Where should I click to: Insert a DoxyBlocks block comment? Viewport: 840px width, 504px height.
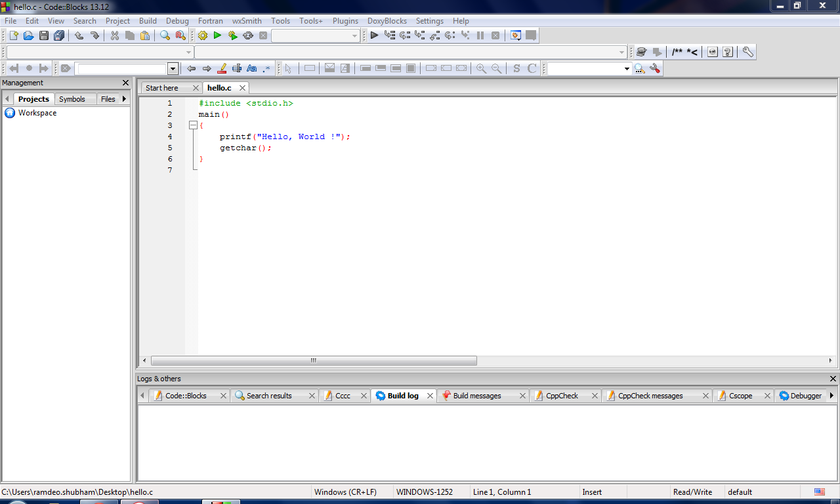677,52
